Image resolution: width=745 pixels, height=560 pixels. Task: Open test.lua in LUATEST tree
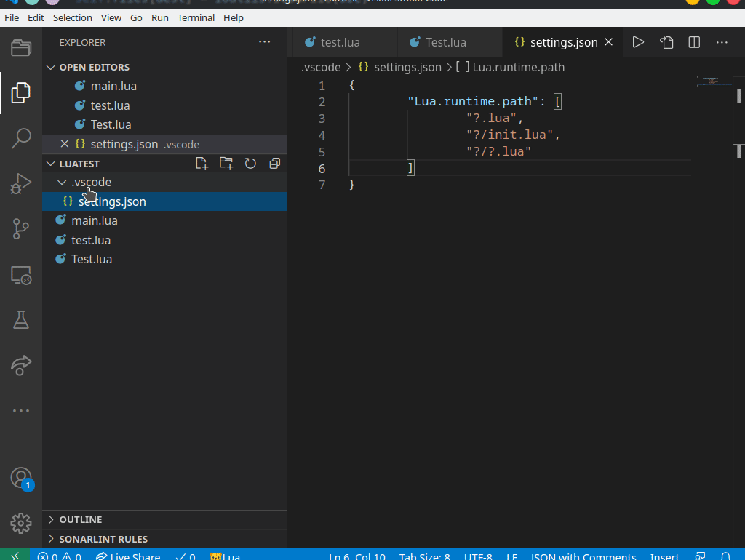(164, 240)
